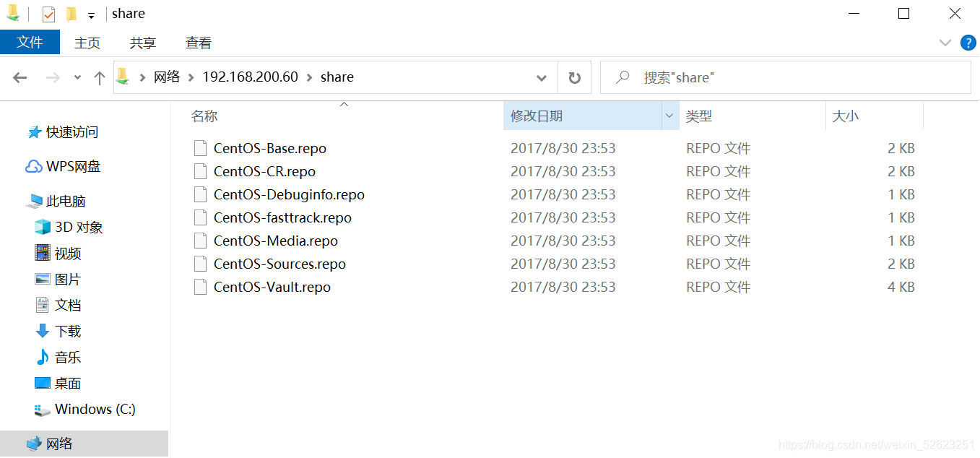Click the Properties quick access icon
The image size is (980, 458).
pyautogui.click(x=48, y=14)
